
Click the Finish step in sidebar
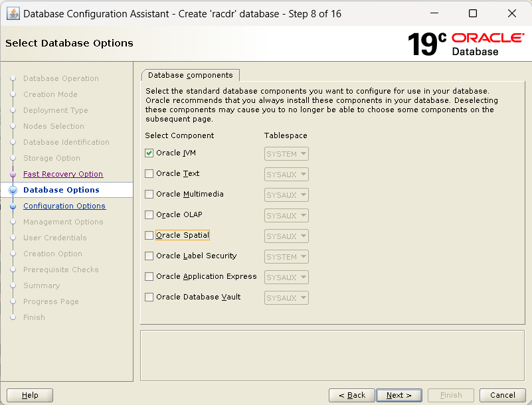click(34, 317)
